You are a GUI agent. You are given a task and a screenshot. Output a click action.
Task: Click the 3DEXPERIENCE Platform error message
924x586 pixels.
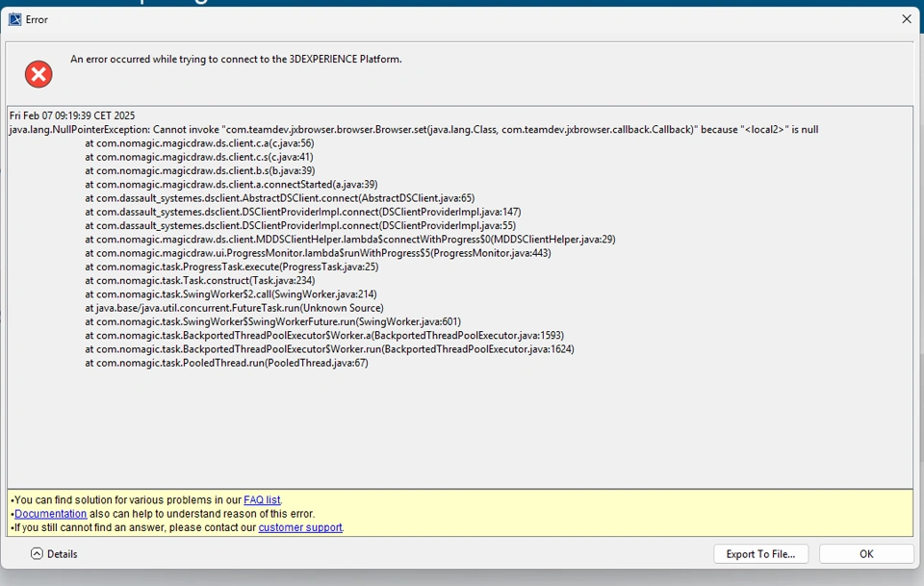(236, 59)
